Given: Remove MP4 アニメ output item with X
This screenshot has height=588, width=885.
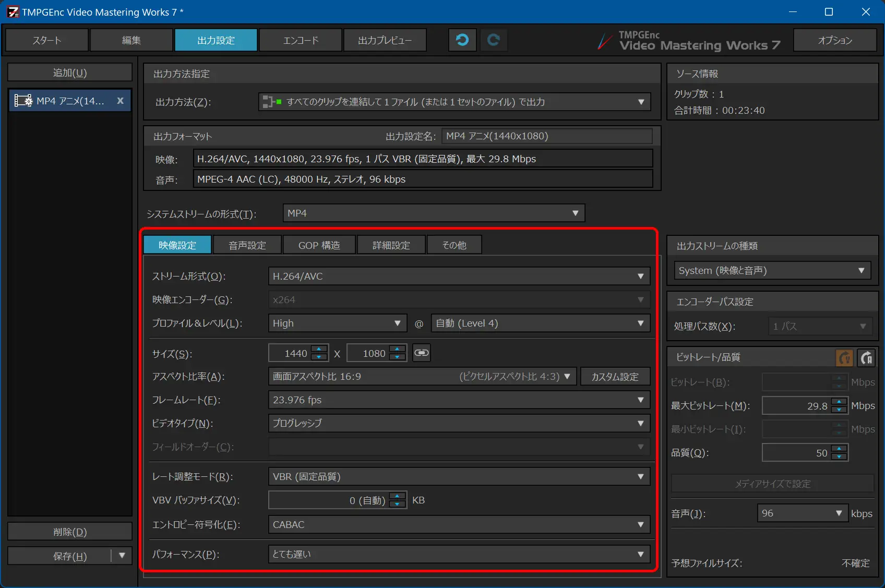Looking at the screenshot, I should click(120, 101).
